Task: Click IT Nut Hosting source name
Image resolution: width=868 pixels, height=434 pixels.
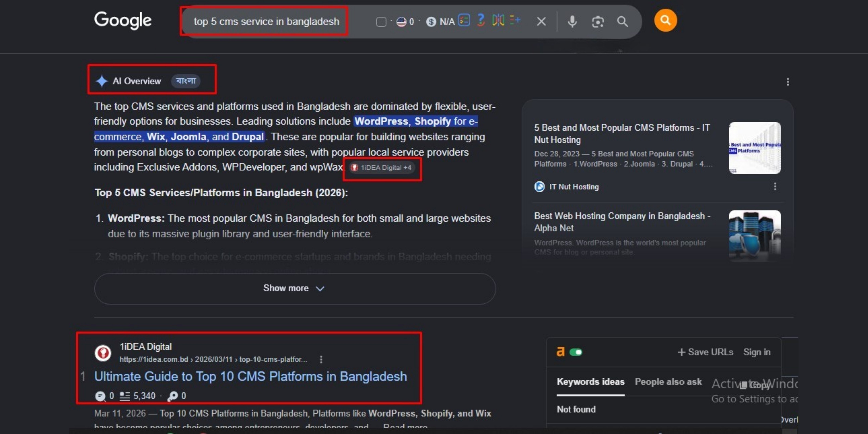Action: pyautogui.click(x=574, y=187)
